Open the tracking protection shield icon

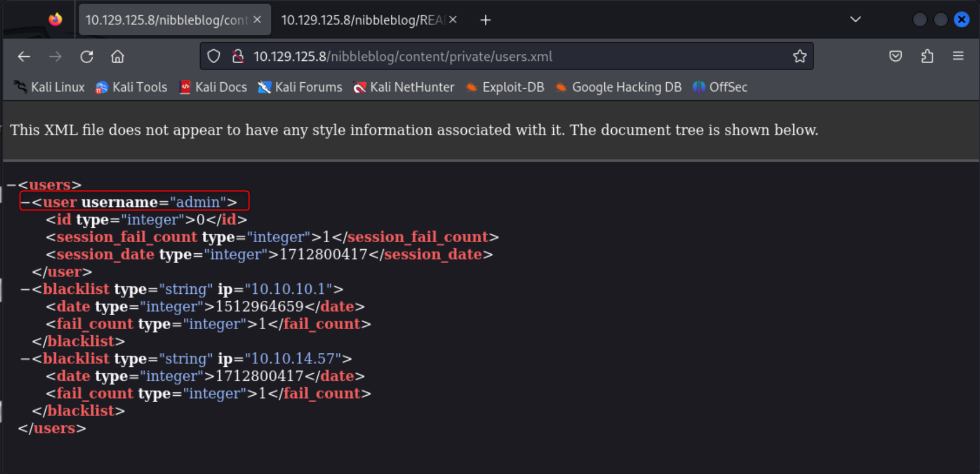click(214, 56)
